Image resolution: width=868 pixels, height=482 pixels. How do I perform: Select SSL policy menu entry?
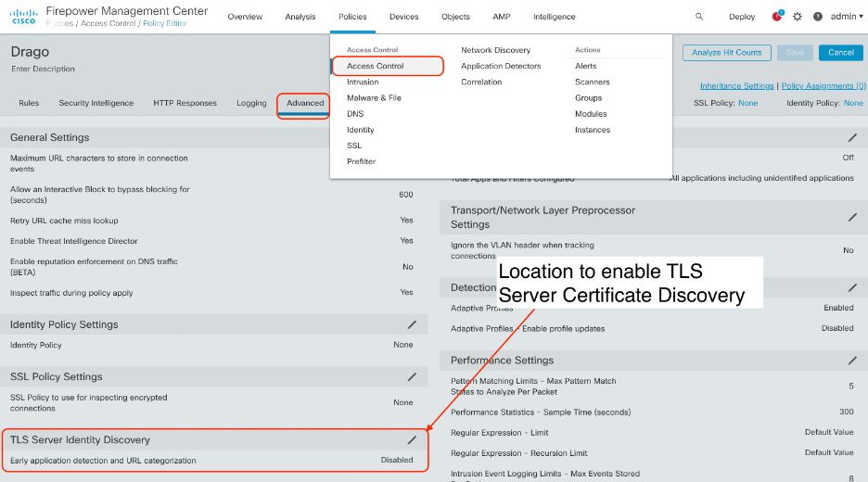pos(354,146)
